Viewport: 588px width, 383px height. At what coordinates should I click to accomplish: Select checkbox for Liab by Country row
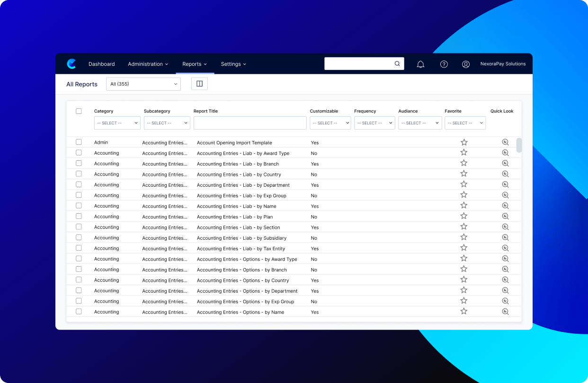pyautogui.click(x=79, y=174)
